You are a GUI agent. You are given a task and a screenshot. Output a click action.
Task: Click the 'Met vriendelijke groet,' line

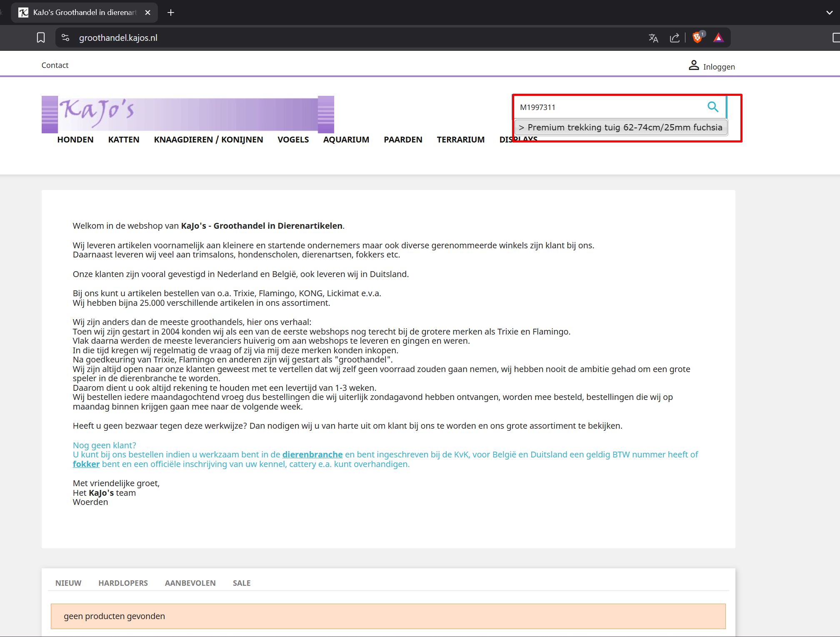click(x=116, y=483)
